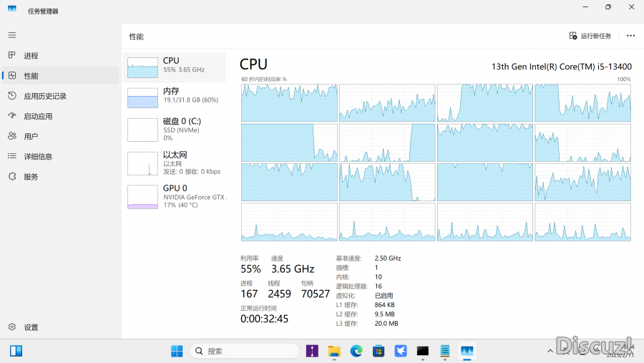Open the 用户 users page
Viewport: 644px width, 363px height.
point(31,136)
